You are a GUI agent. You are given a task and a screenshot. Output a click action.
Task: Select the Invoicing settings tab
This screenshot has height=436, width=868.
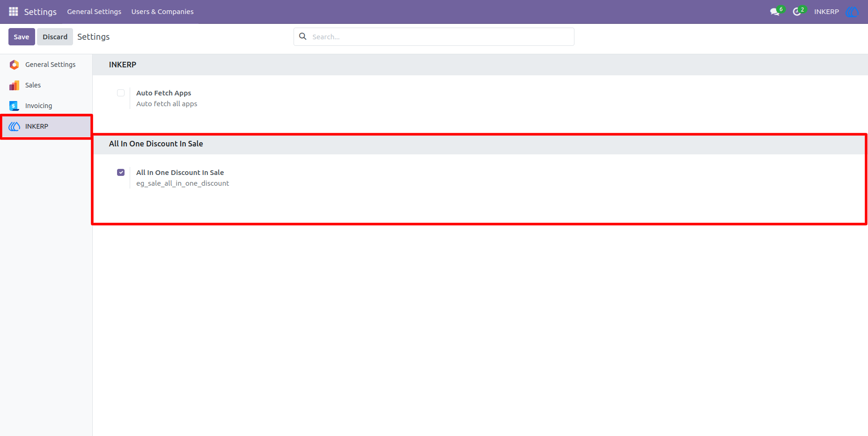tap(46, 106)
